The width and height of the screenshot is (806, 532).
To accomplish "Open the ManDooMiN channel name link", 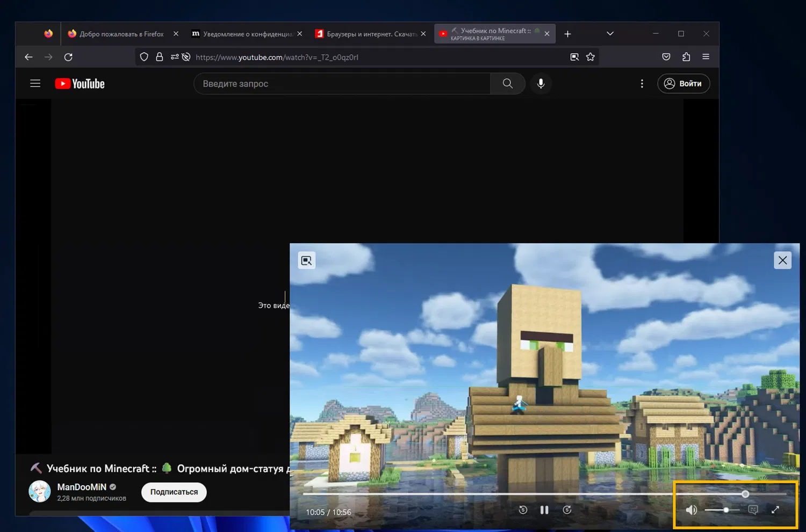I will tap(82, 487).
